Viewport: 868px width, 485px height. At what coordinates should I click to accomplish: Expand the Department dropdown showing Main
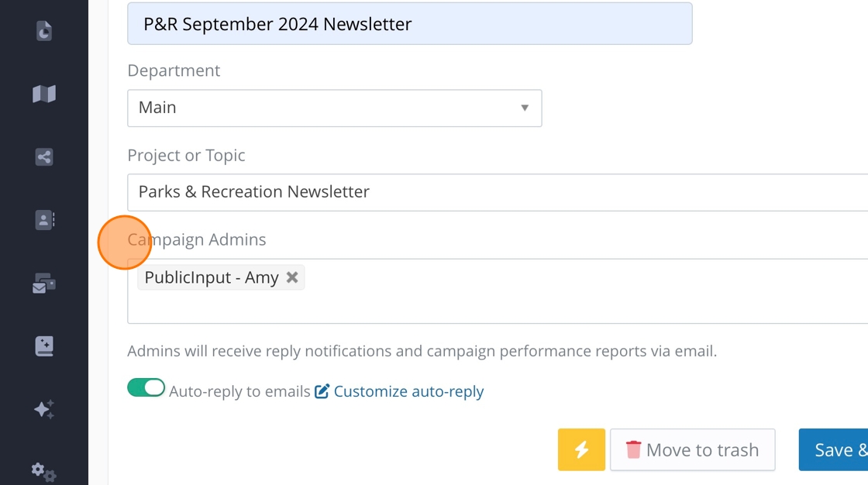[334, 108]
